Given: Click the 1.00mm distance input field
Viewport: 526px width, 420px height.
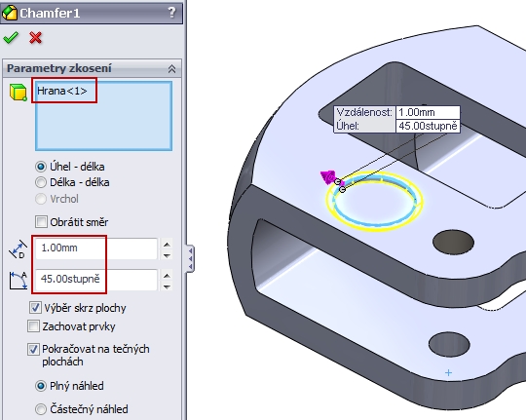Looking at the screenshot, I should [x=96, y=248].
